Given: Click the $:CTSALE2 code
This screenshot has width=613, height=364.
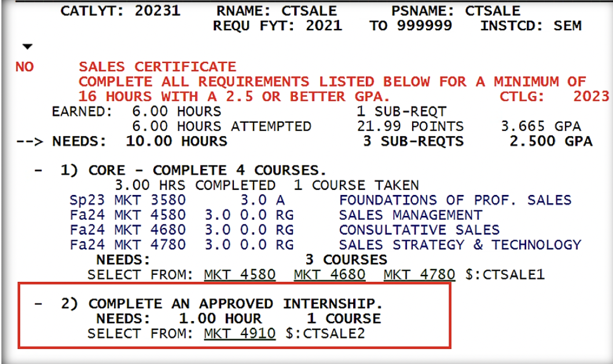Looking at the screenshot, I should (325, 334).
